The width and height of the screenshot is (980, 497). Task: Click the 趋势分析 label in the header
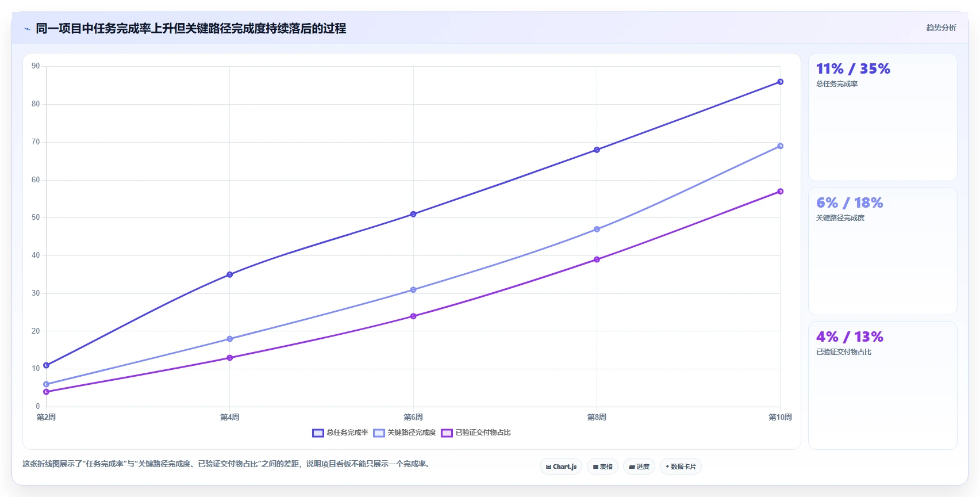pos(941,28)
